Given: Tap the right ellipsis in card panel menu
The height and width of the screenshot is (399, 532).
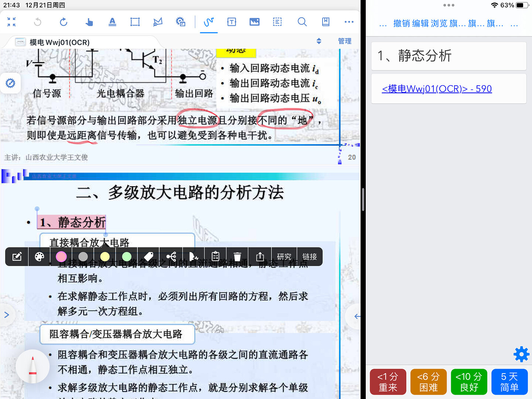Looking at the screenshot, I should pyautogui.click(x=514, y=25).
